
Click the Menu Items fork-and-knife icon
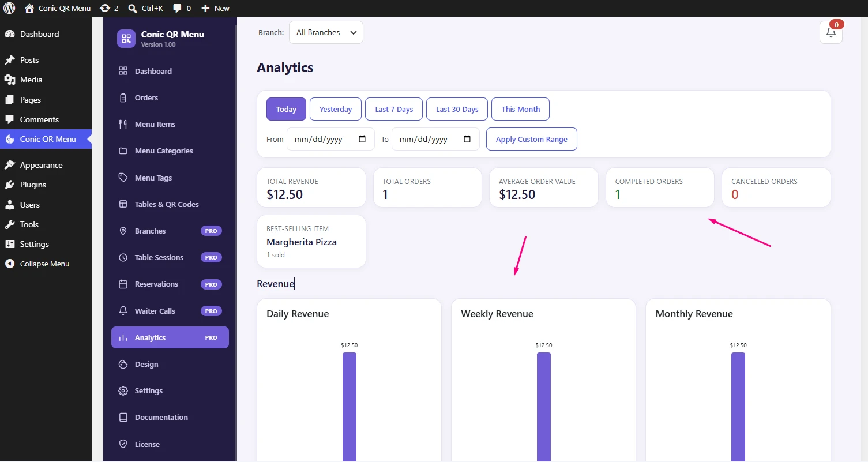[x=123, y=124]
